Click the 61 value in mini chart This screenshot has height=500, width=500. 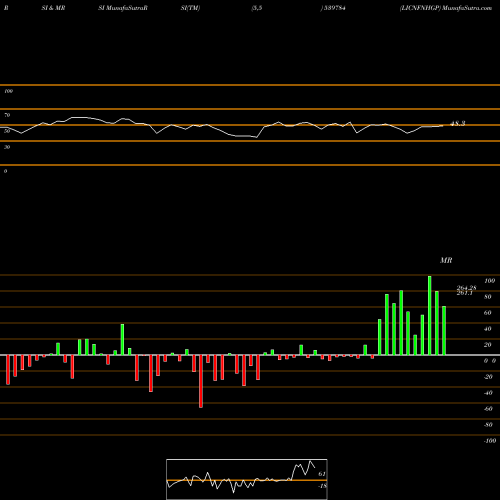coord(322,474)
